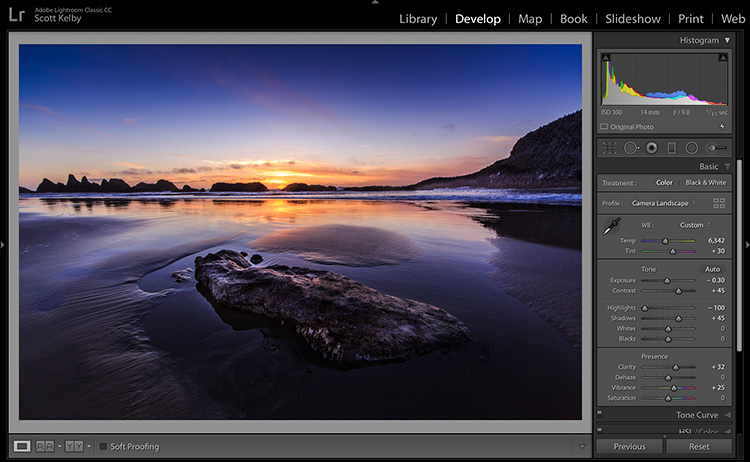750x462 pixels.
Task: Select the Graduated Filter tool
Action: [x=671, y=147]
